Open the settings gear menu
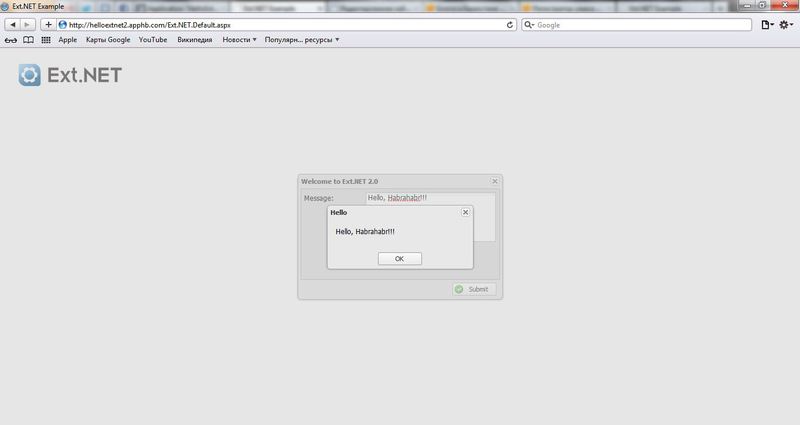The image size is (800, 425). [786, 24]
